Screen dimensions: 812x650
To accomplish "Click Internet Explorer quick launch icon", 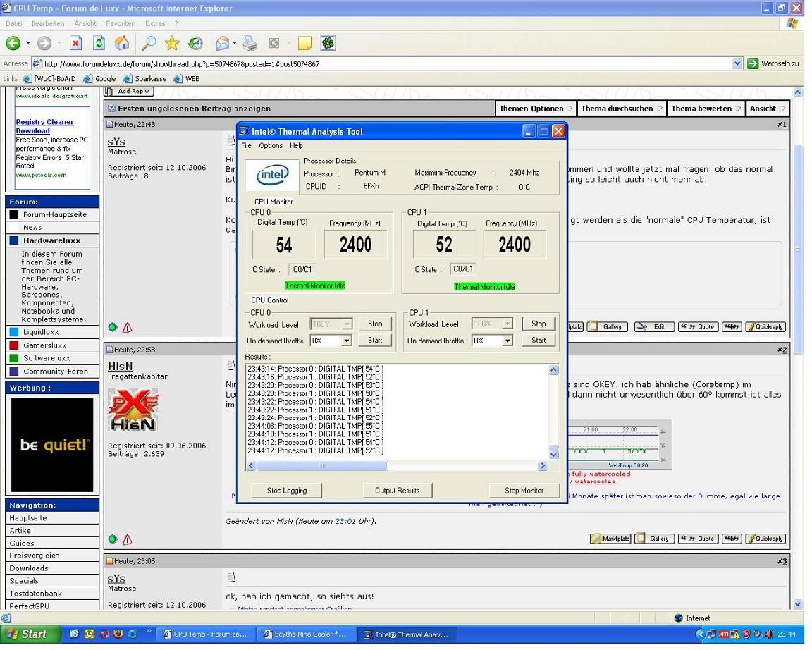I will coord(132,633).
